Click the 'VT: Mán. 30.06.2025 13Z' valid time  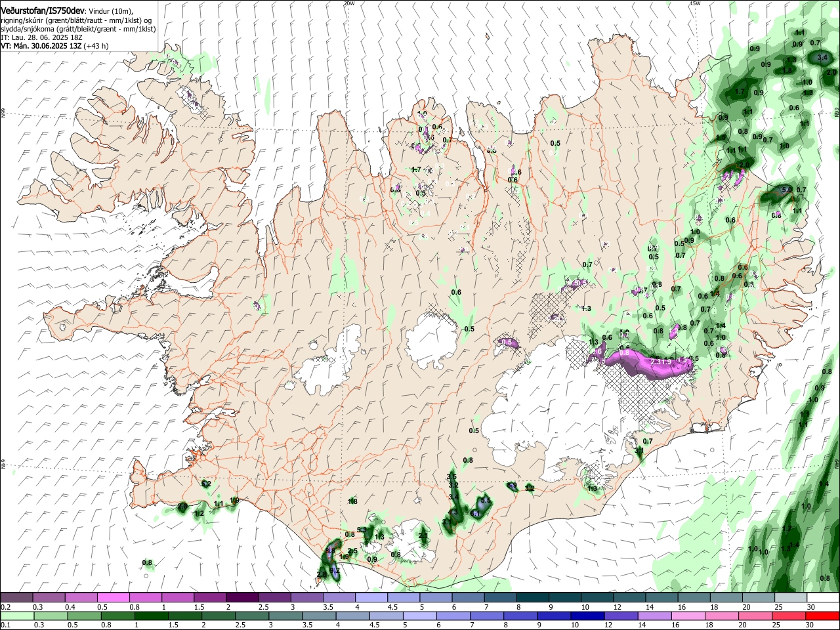[41, 47]
